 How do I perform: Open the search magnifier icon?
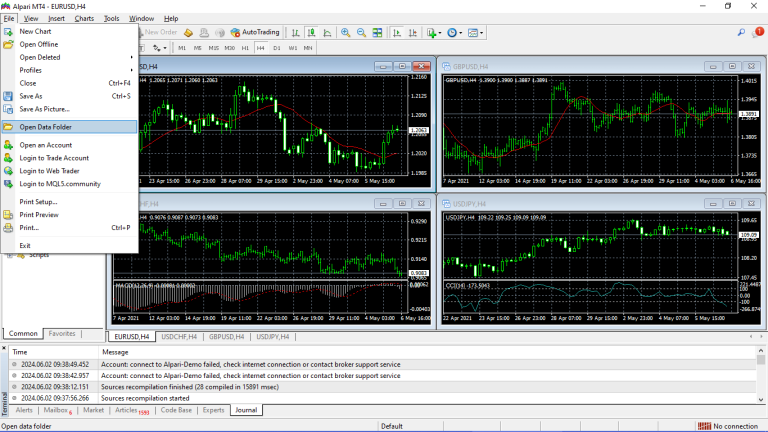(x=741, y=33)
